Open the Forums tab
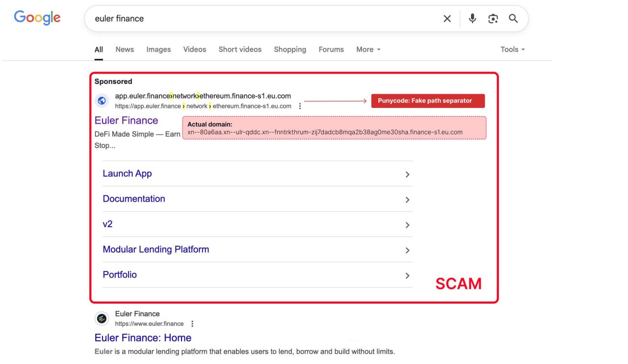 click(331, 50)
